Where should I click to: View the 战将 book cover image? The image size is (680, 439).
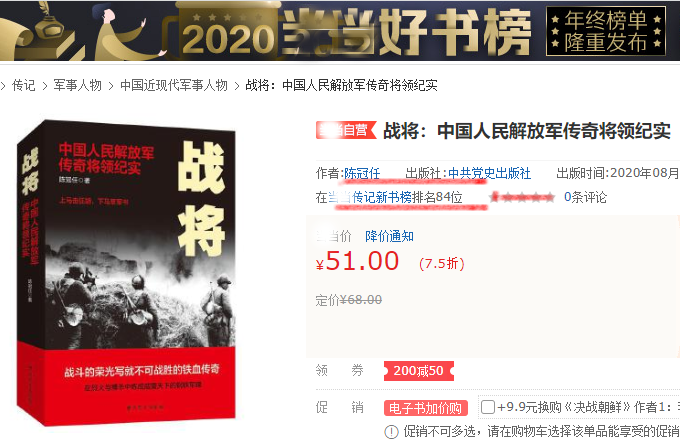126,273
